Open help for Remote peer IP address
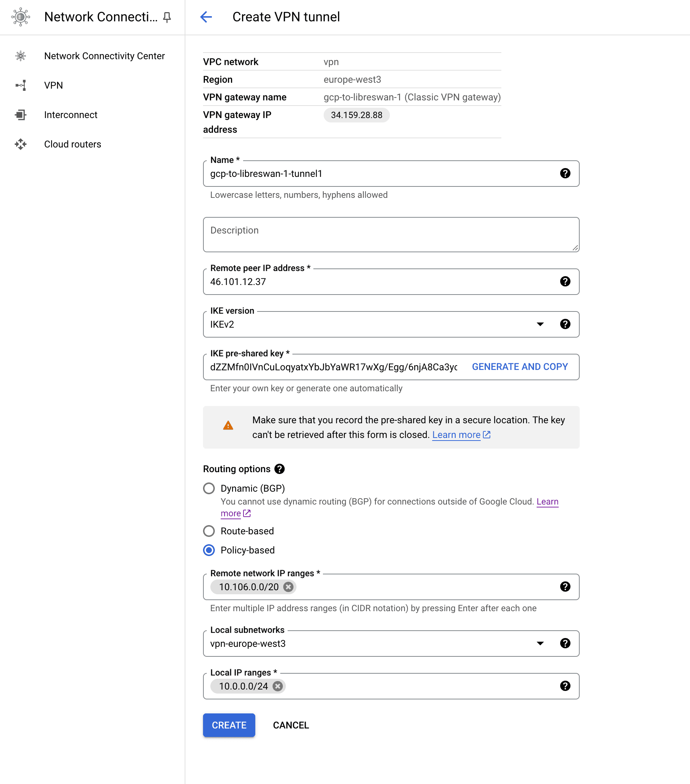Viewport: 690px width, 784px height. pyautogui.click(x=565, y=282)
